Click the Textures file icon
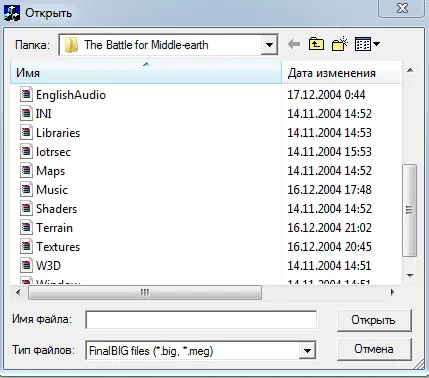The width and height of the screenshot is (429, 378). 27,246
